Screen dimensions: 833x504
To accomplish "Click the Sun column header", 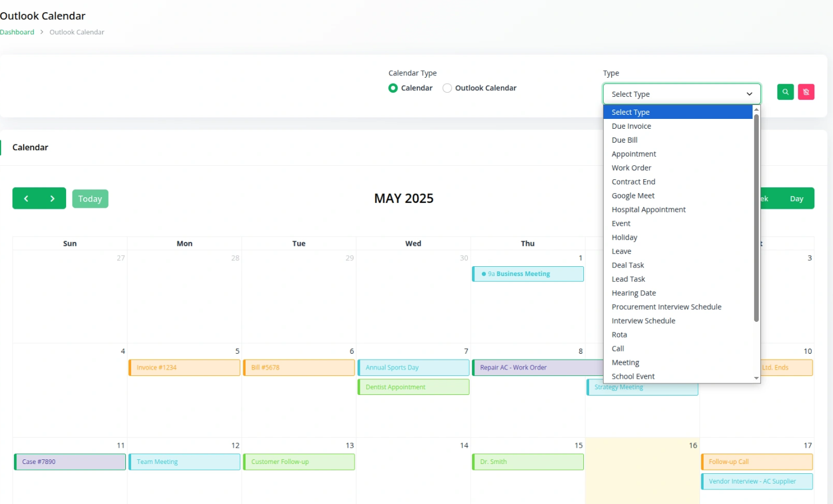I will click(70, 244).
